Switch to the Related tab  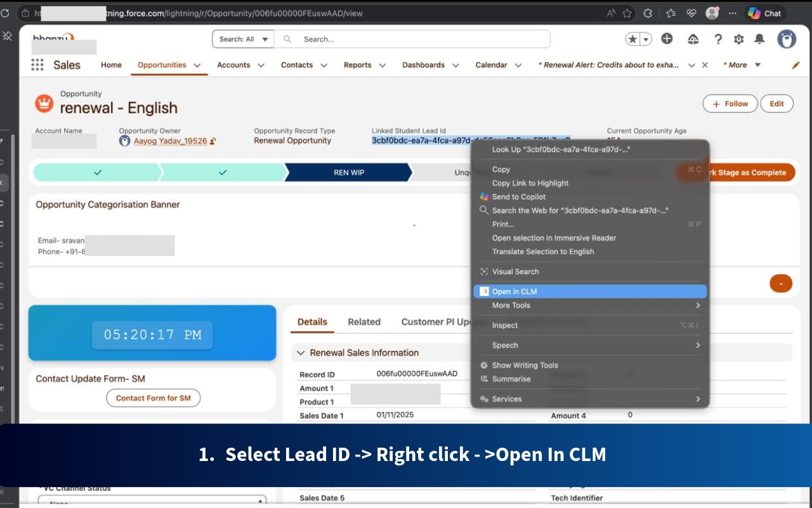coord(364,322)
